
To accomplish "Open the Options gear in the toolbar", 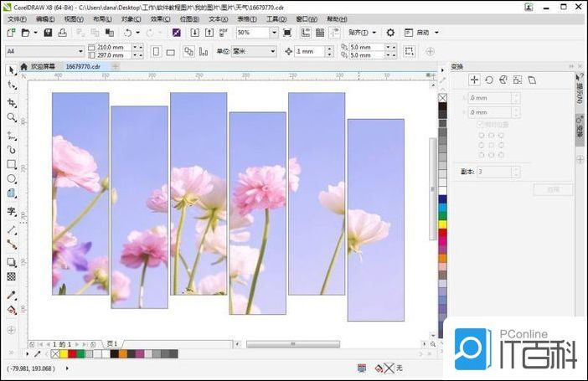I will click(390, 33).
